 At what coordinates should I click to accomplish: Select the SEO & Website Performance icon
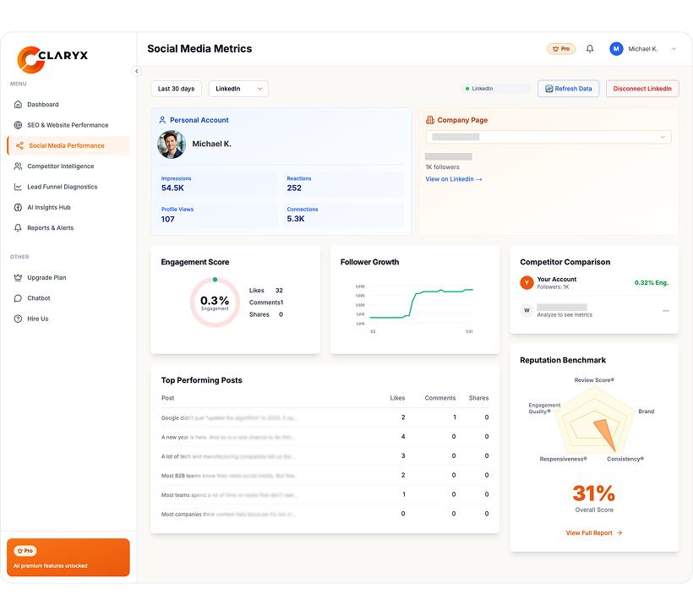pos(18,124)
